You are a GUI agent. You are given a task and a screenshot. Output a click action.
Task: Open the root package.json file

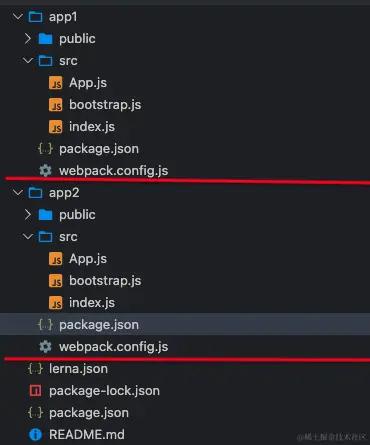tap(89, 413)
